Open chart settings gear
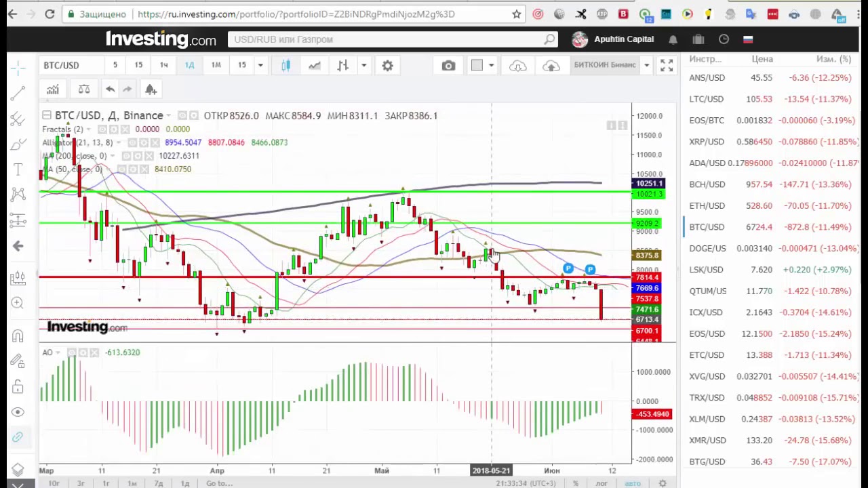Image resolution: width=868 pixels, height=488 pixels. [x=387, y=65]
